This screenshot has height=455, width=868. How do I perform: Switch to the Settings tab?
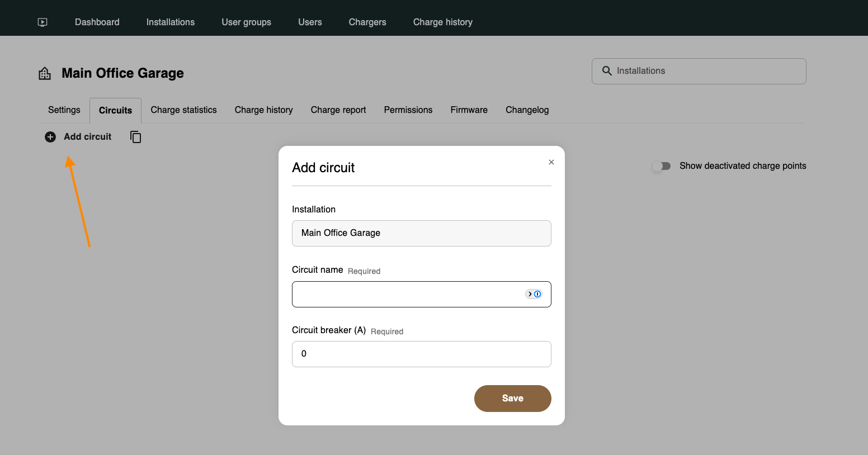64,110
